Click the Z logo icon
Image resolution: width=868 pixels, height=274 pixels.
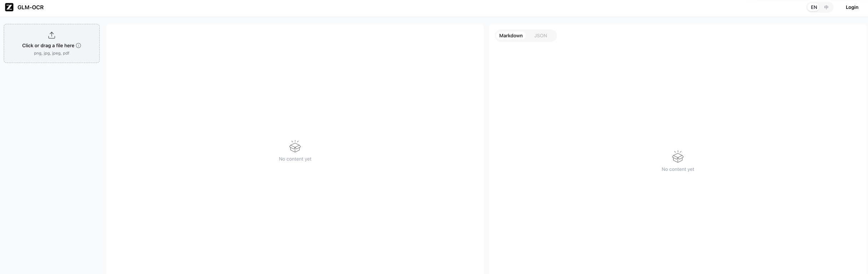tap(9, 7)
